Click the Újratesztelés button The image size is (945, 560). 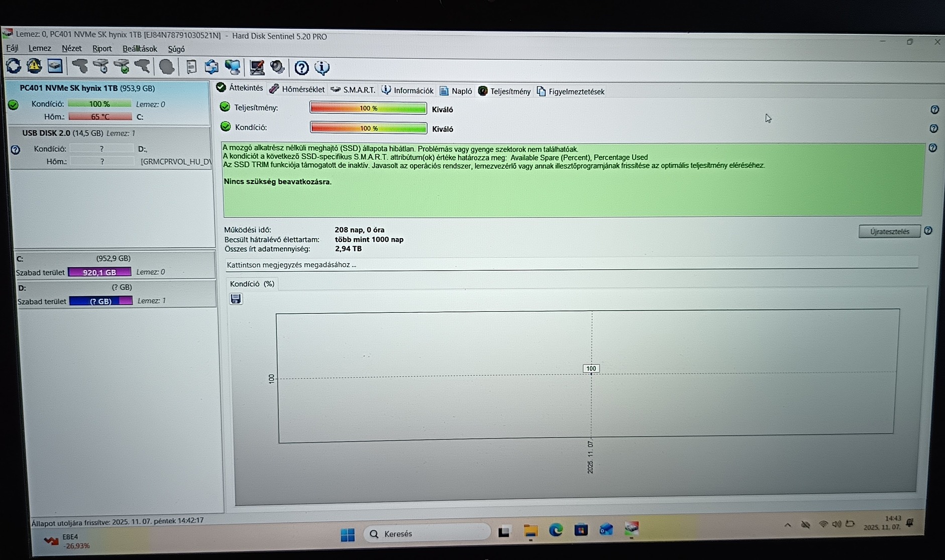[889, 232]
